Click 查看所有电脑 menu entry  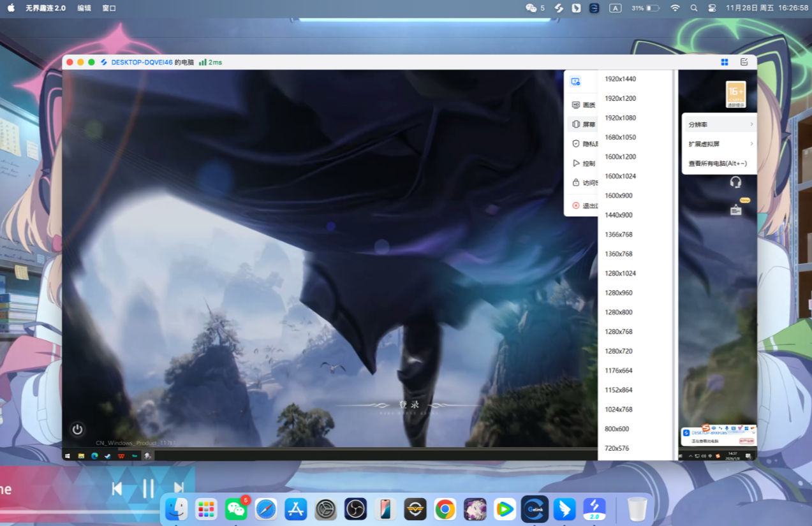718,163
